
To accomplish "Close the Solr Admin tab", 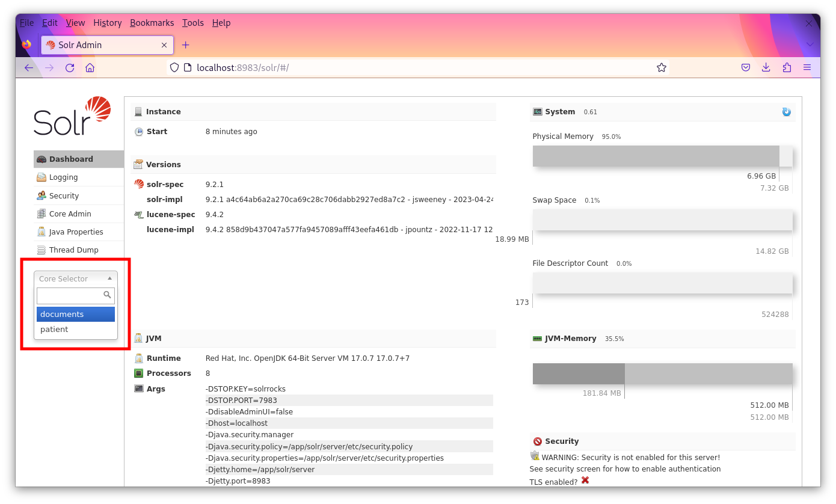I will (164, 45).
